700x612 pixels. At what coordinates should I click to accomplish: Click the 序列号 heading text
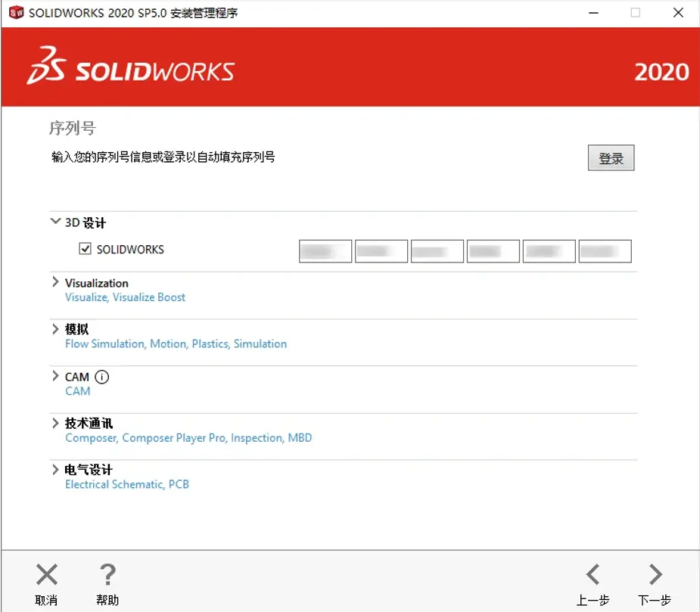(73, 128)
